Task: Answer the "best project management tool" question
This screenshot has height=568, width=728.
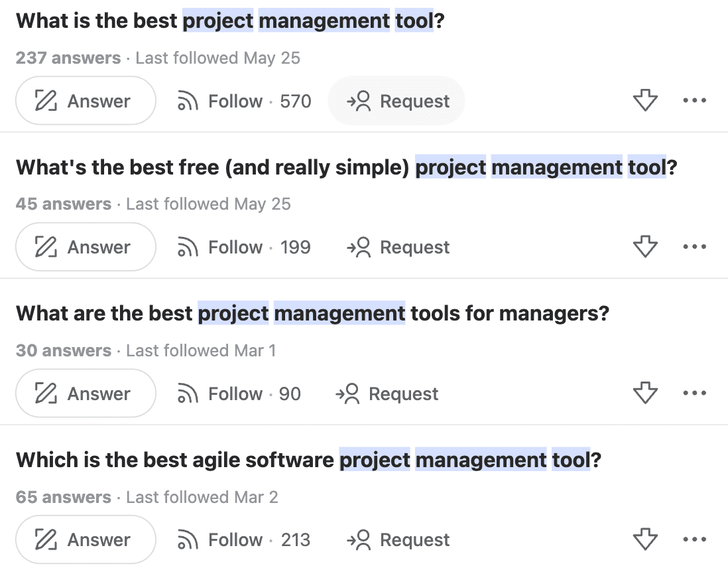Action: [86, 101]
